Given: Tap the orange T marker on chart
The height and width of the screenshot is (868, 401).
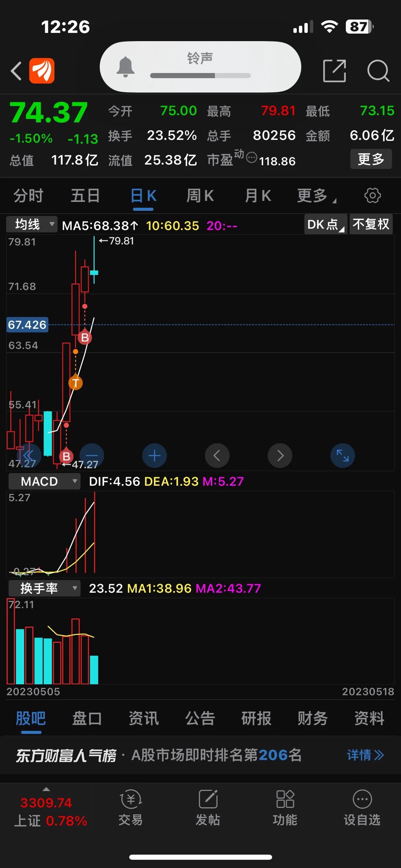Looking at the screenshot, I should (75, 383).
